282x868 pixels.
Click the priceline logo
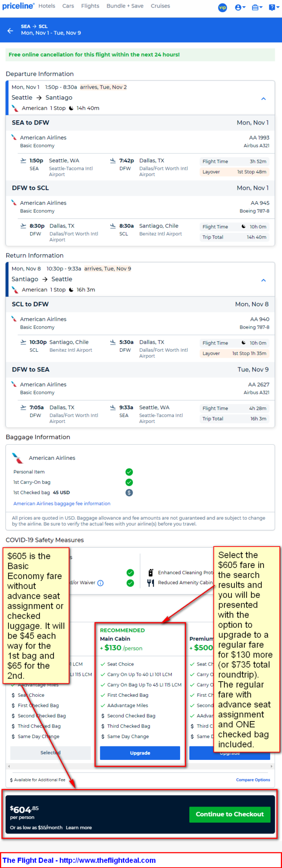18,6
